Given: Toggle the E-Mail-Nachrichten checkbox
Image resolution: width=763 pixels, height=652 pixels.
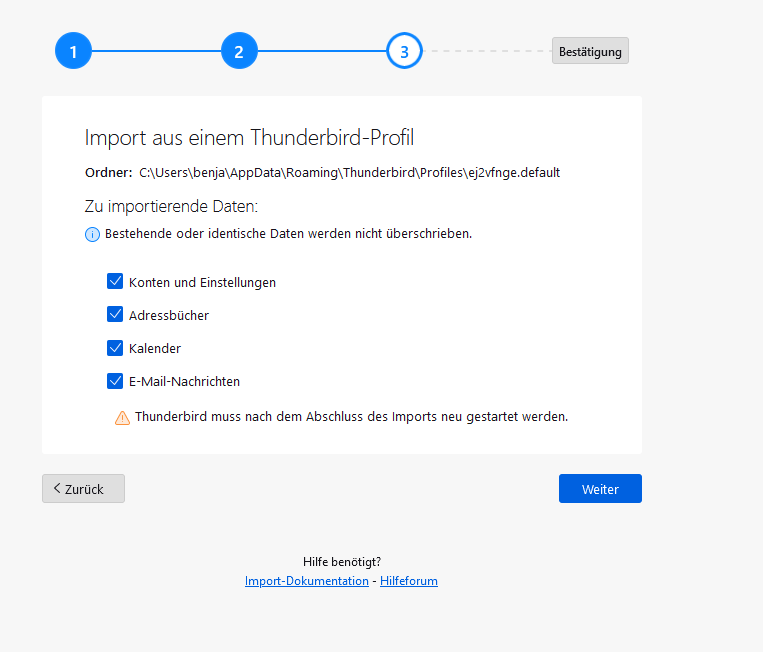Looking at the screenshot, I should (x=115, y=381).
